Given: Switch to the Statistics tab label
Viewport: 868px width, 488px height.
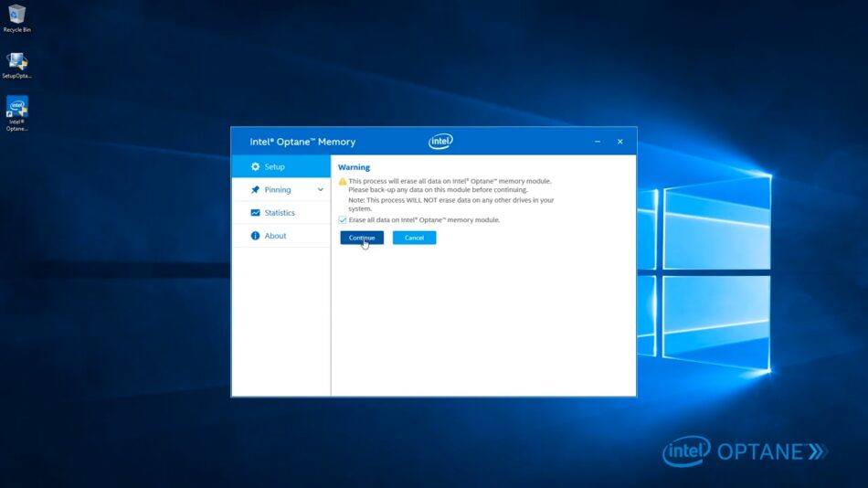Looking at the screenshot, I should (280, 213).
